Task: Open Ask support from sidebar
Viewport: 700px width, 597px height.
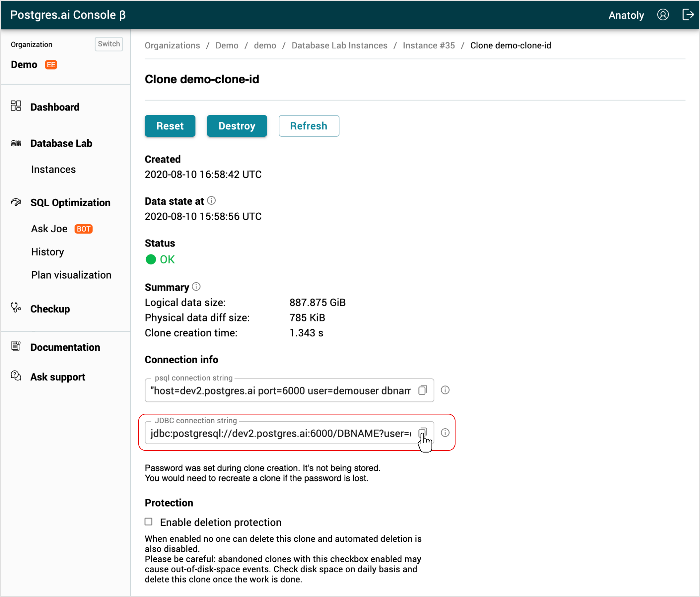Action: 58,377
